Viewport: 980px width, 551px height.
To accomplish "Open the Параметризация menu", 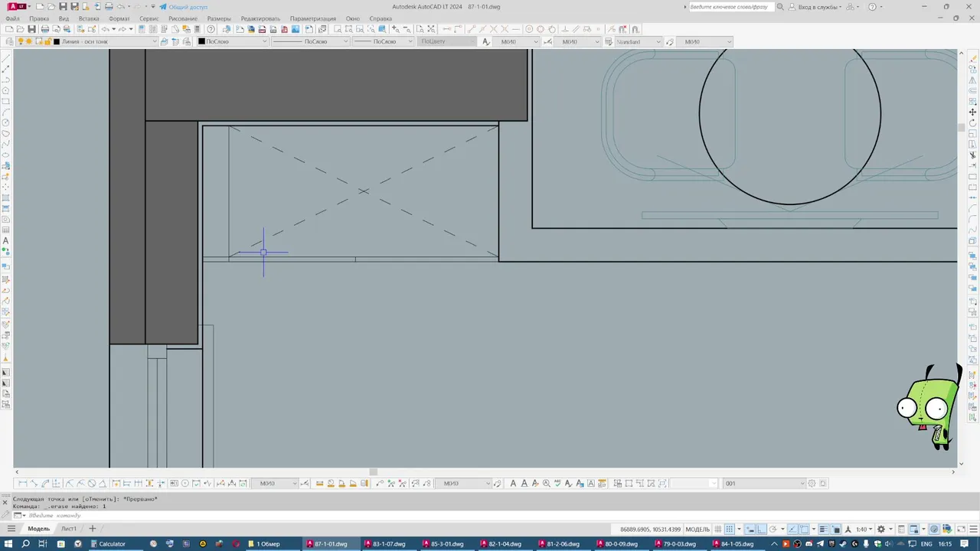I will coord(312,18).
